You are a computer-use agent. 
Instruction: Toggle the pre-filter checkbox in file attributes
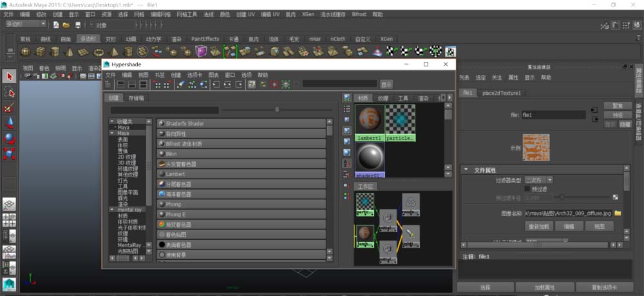coord(527,189)
